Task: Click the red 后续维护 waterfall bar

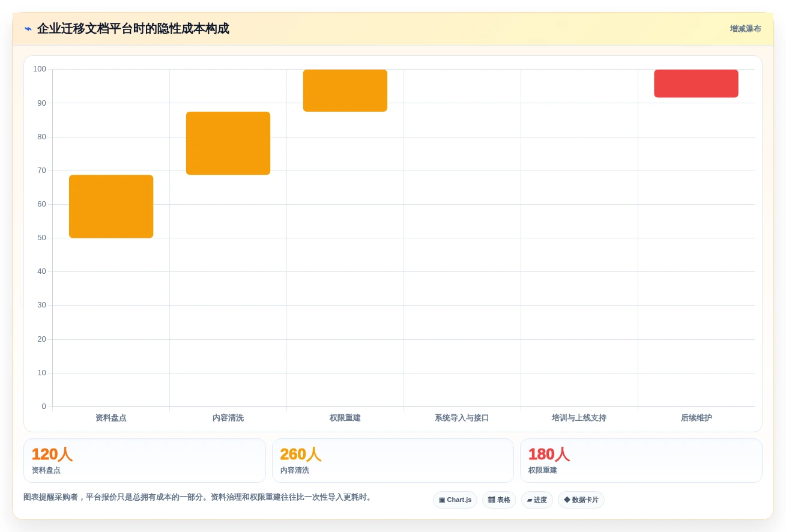Action: 696,83
